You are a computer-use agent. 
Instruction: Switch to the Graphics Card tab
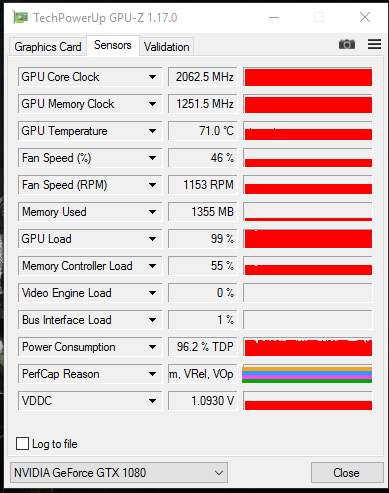click(x=48, y=47)
